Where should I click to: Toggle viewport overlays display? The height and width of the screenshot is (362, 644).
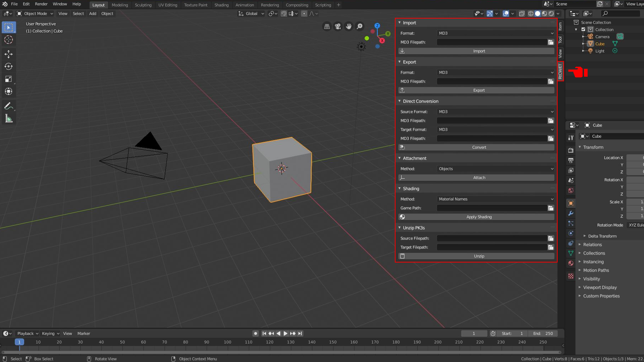506,14
